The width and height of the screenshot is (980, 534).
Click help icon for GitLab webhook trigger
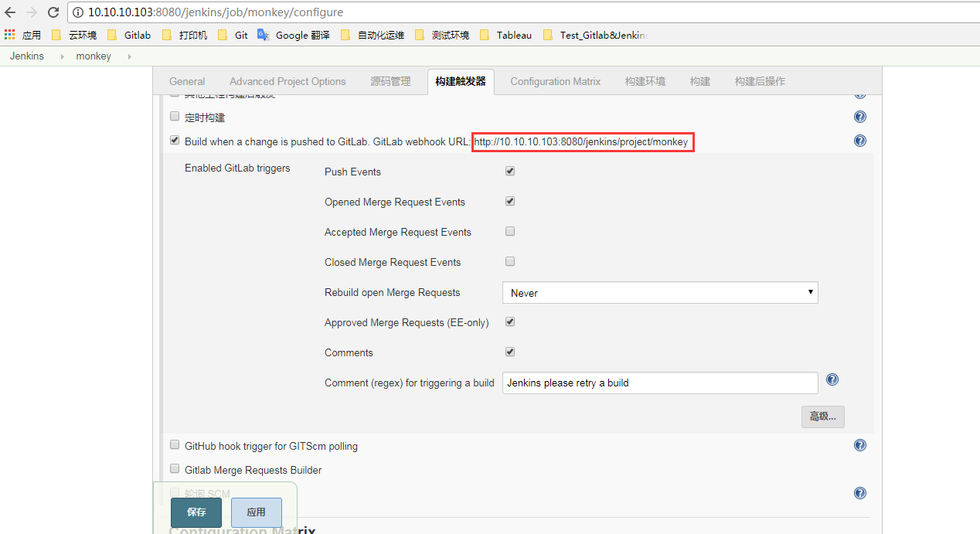point(860,141)
